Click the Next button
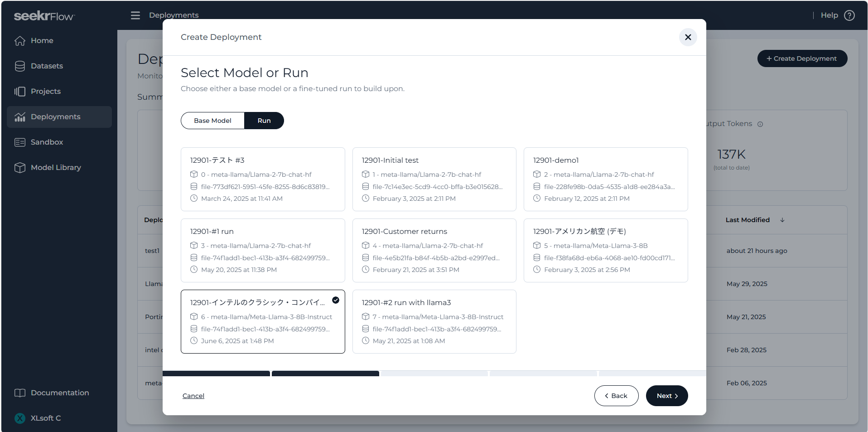 [x=667, y=396]
